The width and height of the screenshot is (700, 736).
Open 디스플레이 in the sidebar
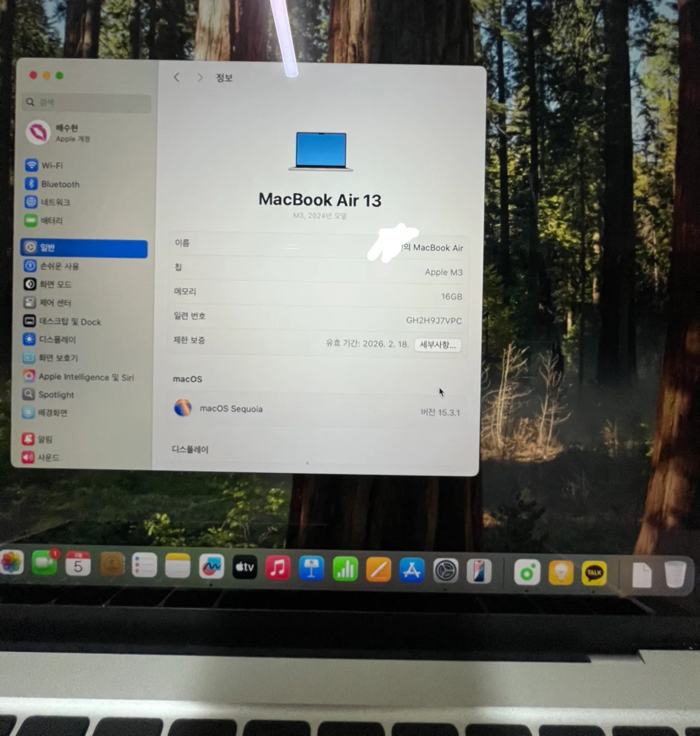coord(50,339)
